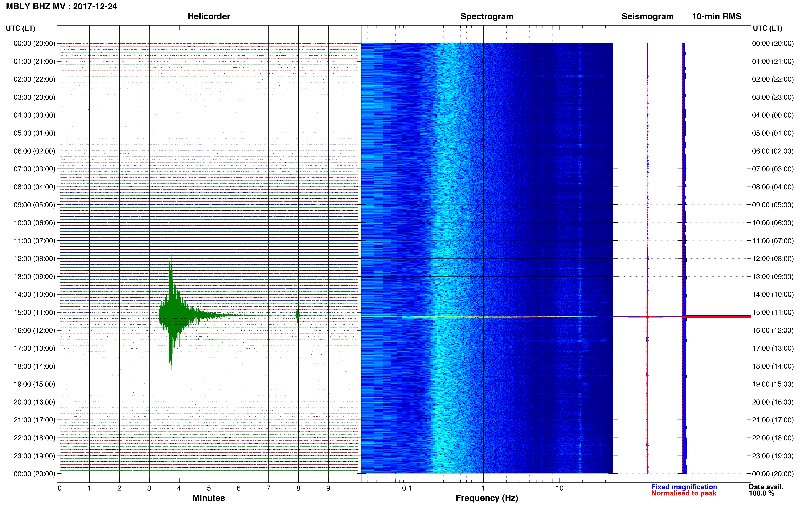Click the left '19:00 (15:00)' time label
Image resolution: width=812 pixels, height=508 pixels.
pos(34,384)
